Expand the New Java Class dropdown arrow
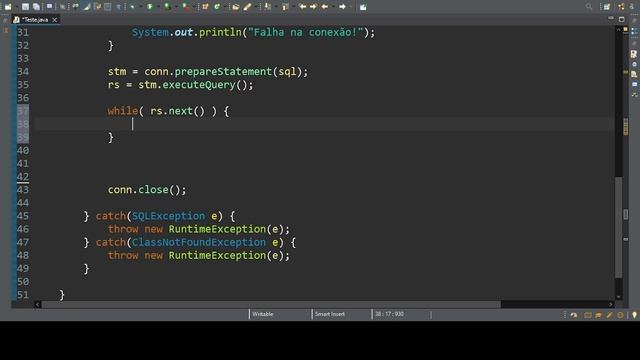This screenshot has height=360, width=640. (225, 7)
